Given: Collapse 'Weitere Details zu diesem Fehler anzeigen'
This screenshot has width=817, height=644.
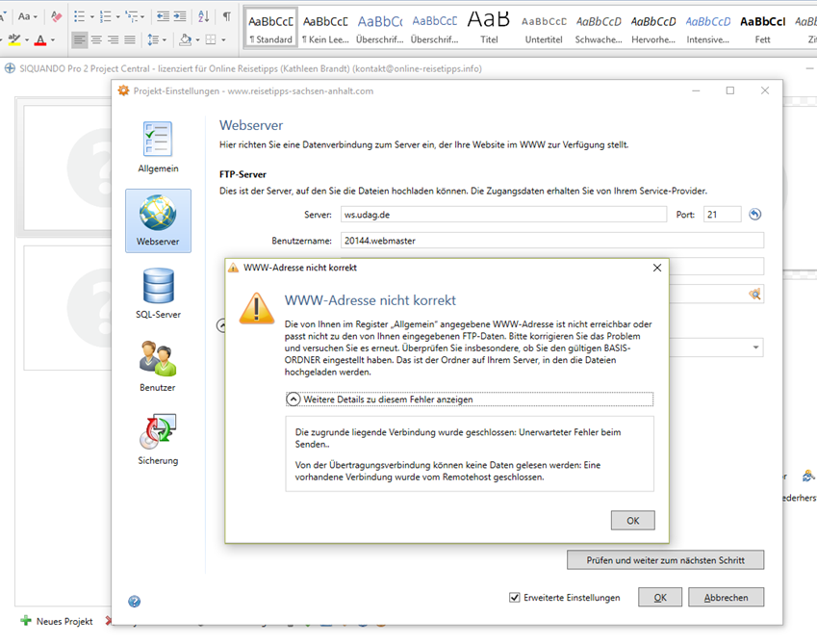Looking at the screenshot, I should pos(294,399).
